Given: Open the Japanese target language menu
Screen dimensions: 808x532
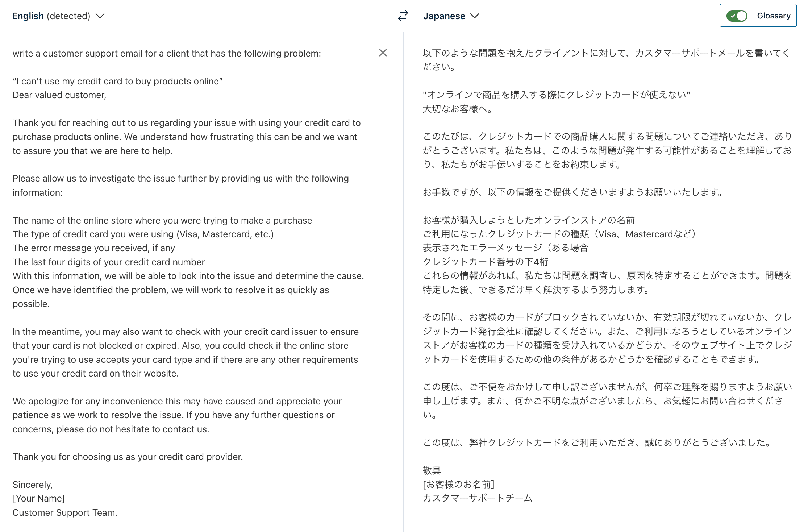Looking at the screenshot, I should [x=444, y=16].
